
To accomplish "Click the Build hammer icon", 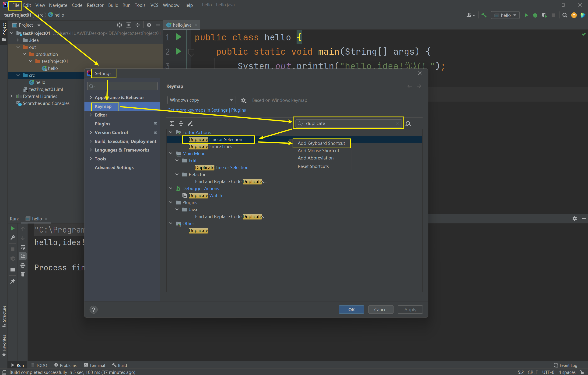I will (484, 15).
